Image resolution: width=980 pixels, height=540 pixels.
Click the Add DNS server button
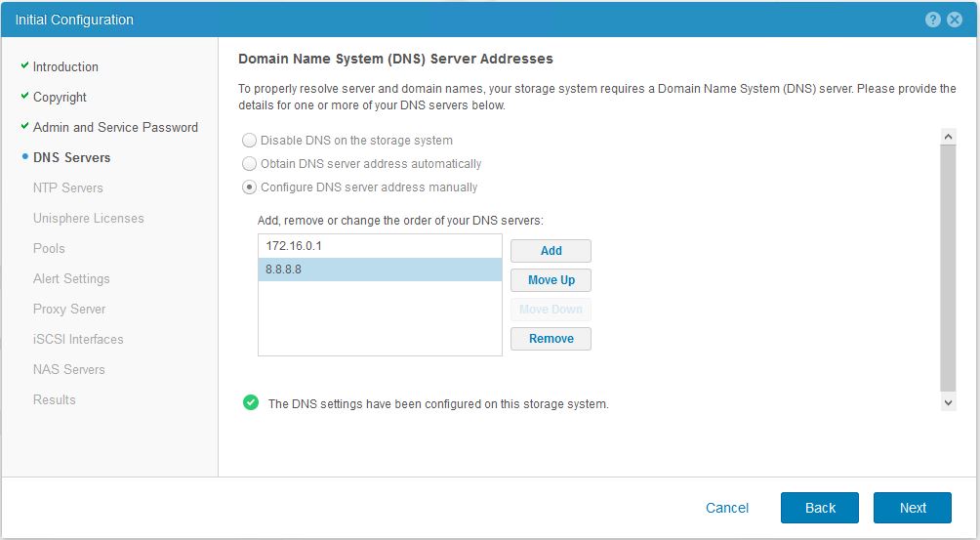(551, 251)
